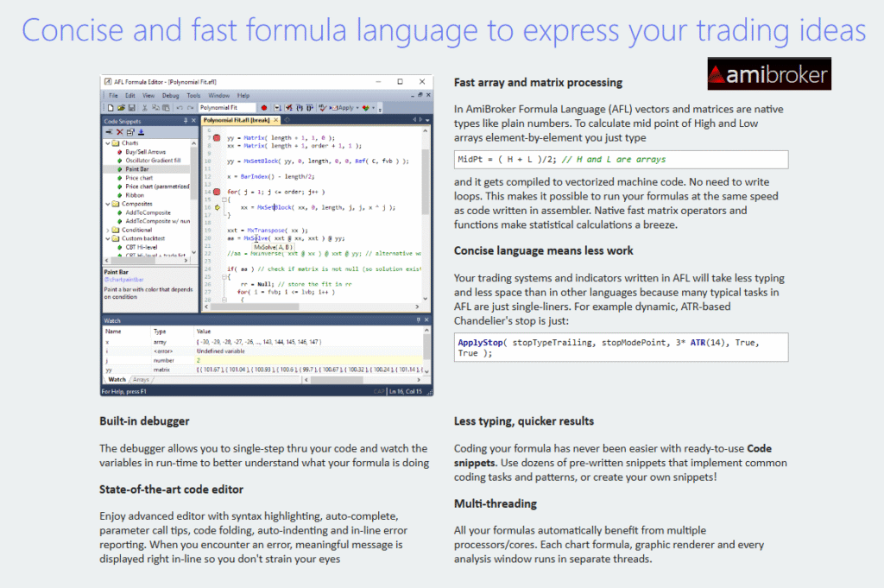The image size is (884, 588).
Task: Click the Redo arrow icon
Action: tap(190, 108)
